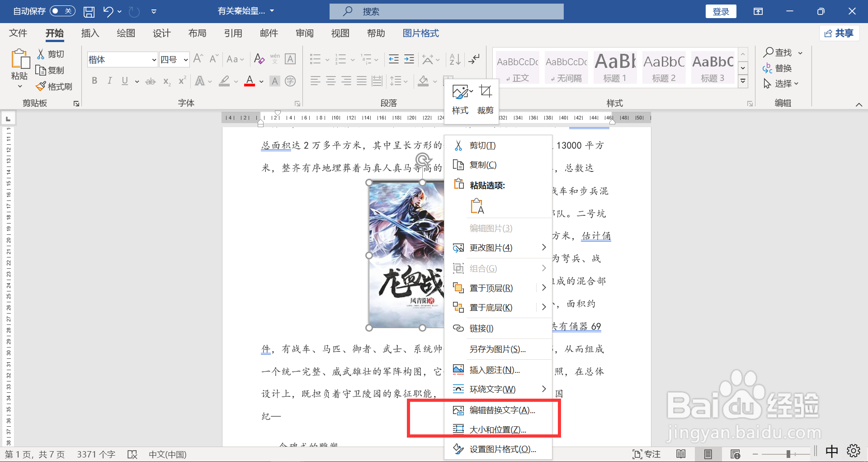Apply superscript formatting
868x462 pixels.
point(182,81)
